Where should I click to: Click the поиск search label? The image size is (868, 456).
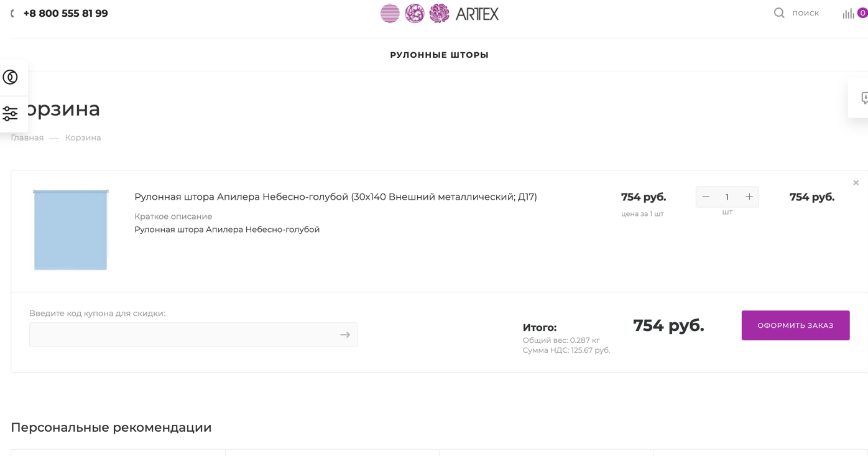[x=805, y=13]
